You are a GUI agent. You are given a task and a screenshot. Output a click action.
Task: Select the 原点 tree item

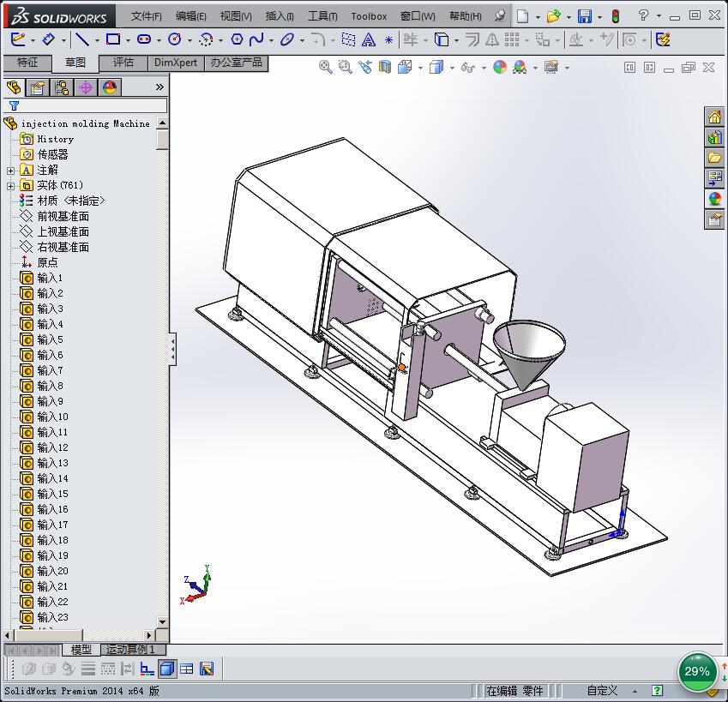click(47, 262)
